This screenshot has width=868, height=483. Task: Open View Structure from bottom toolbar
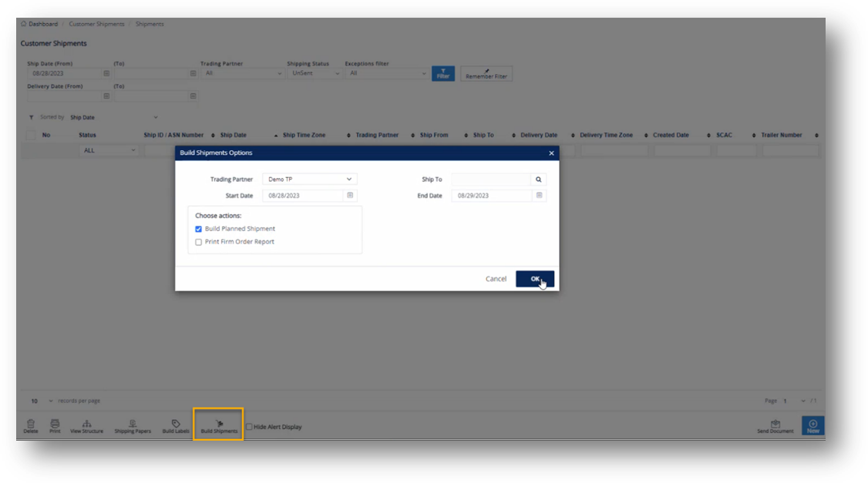pyautogui.click(x=86, y=424)
